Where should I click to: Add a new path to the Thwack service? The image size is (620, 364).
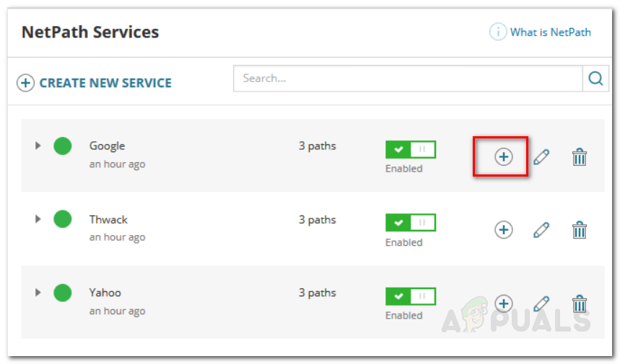pos(503,230)
